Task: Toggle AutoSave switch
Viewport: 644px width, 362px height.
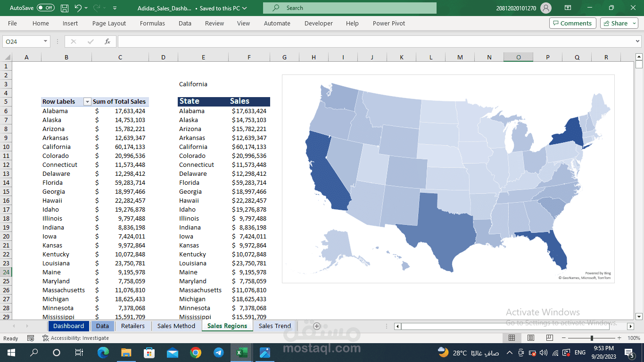Action: (x=46, y=8)
